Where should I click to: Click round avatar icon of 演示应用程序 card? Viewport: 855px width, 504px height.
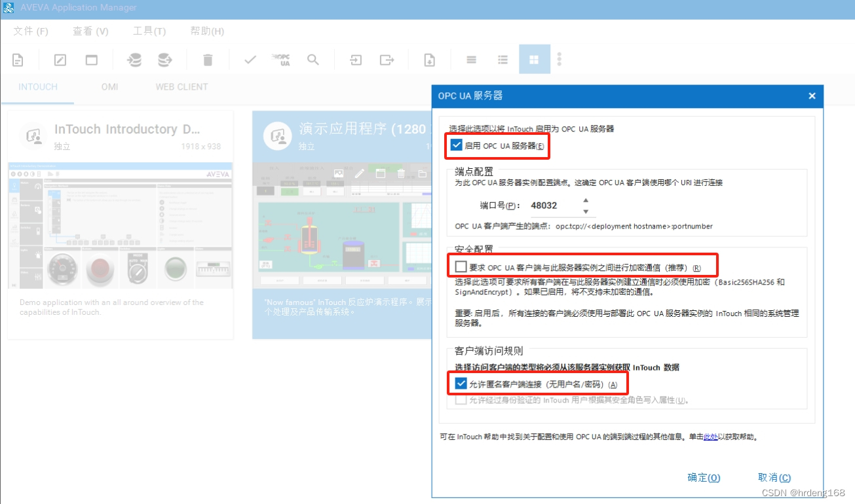(x=278, y=136)
